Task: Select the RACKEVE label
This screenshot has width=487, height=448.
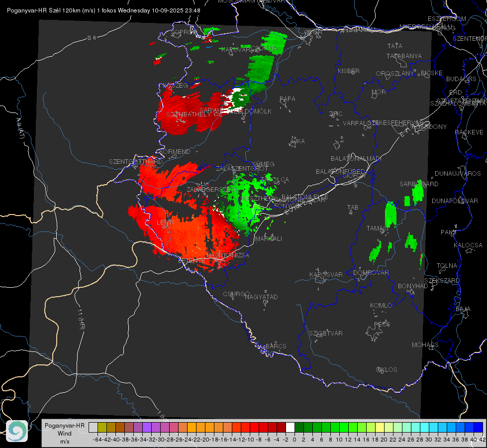Action: [x=469, y=132]
